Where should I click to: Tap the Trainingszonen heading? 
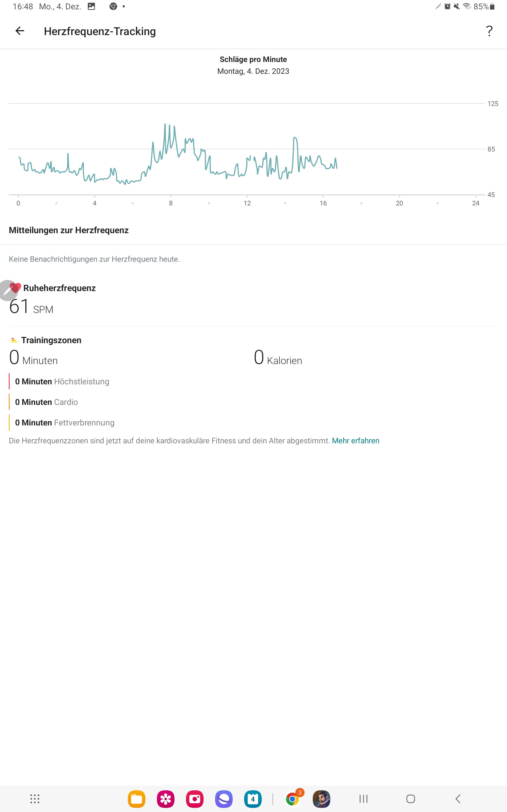pyautogui.click(x=51, y=340)
